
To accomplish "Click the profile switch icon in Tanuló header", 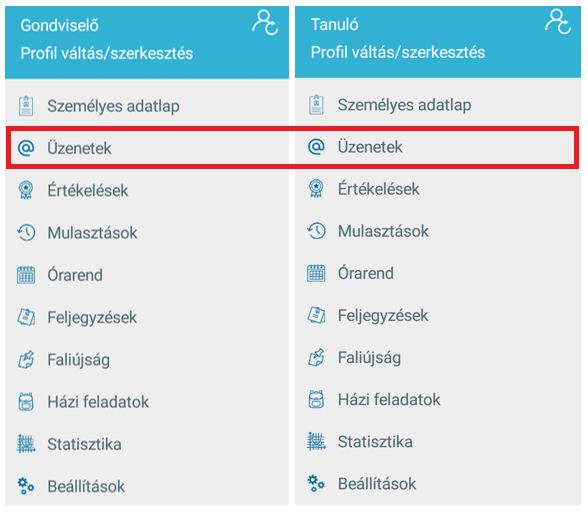I will coord(558,22).
